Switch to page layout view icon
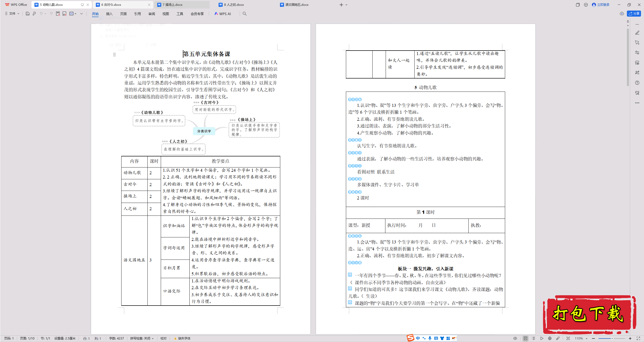The width and height of the screenshot is (644, 342). click(526, 338)
